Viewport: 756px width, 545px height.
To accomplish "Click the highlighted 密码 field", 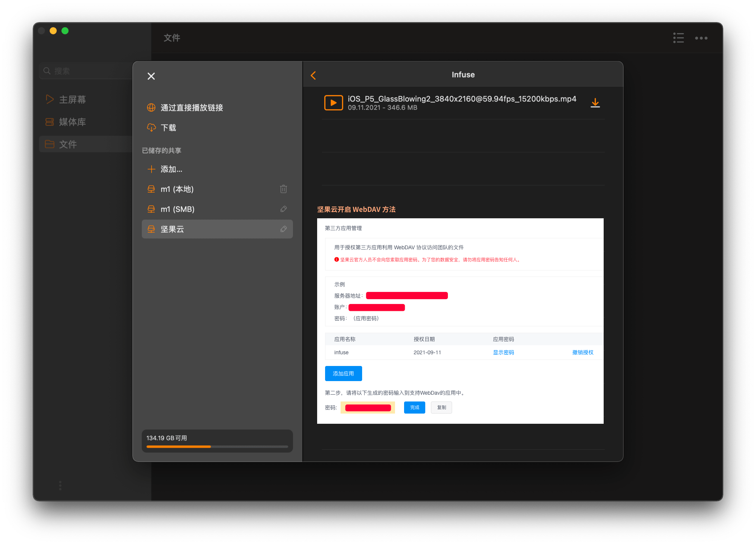I will [x=368, y=408].
